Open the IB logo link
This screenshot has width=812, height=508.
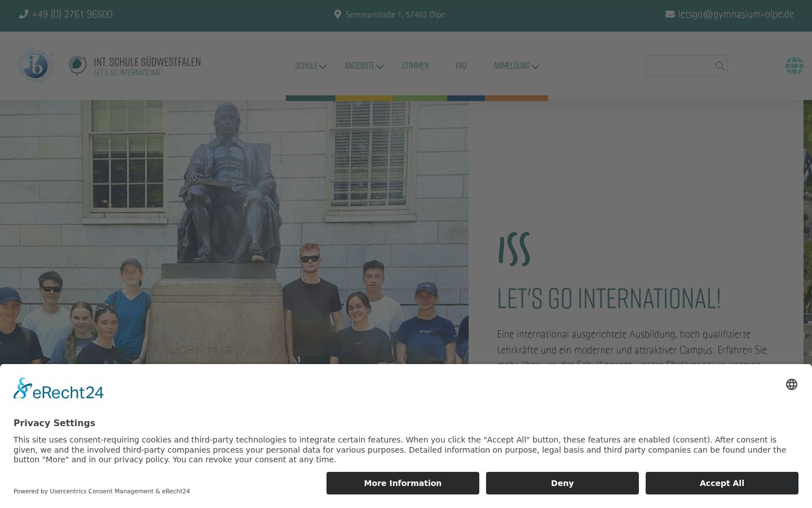[36, 66]
